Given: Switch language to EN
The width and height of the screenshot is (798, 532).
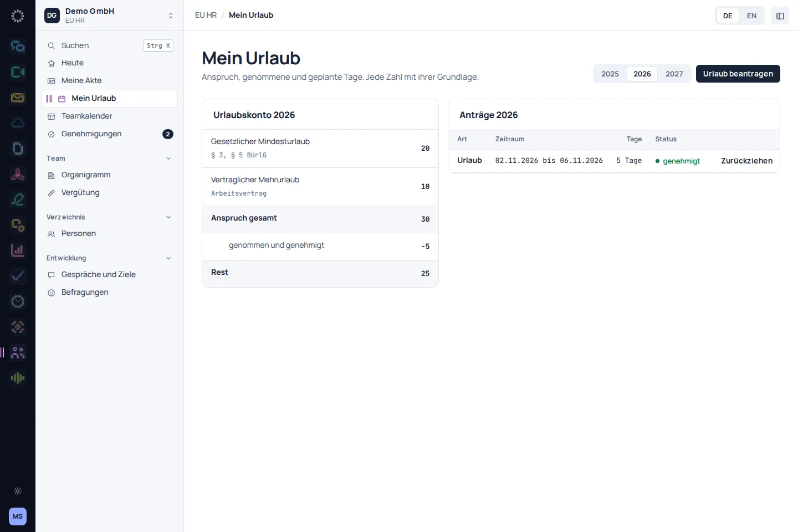Looking at the screenshot, I should click(x=751, y=16).
